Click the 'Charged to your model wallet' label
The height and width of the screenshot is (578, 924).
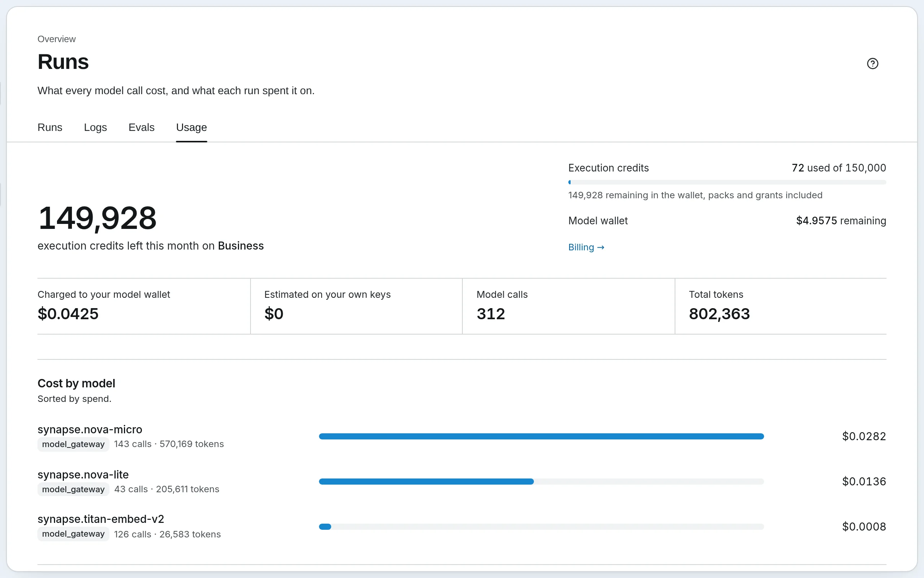coord(104,294)
